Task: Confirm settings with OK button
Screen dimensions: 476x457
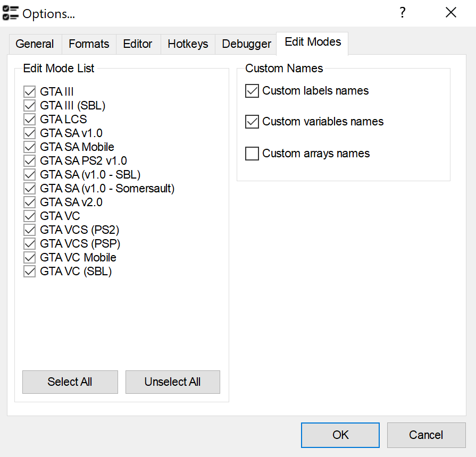Action: (340, 435)
